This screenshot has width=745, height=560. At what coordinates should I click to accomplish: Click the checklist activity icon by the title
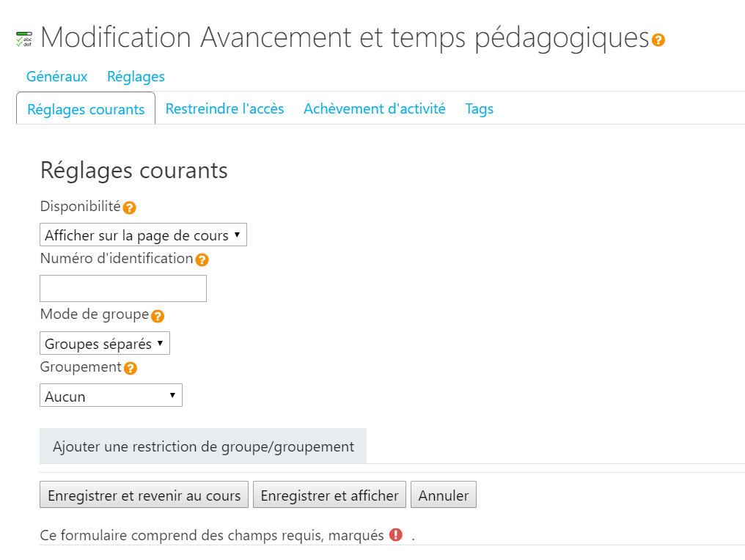[x=24, y=39]
